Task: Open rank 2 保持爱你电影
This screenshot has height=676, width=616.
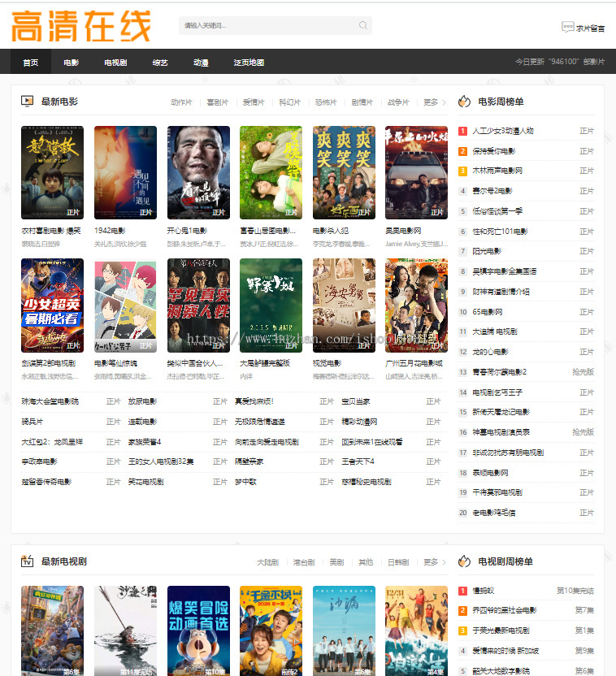Action: (x=494, y=151)
